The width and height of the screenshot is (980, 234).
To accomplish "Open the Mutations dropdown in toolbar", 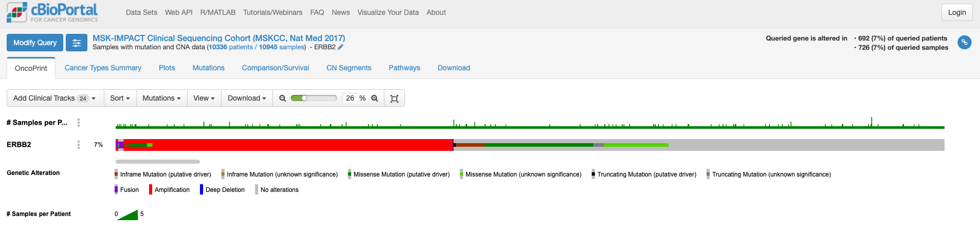I will click(161, 99).
